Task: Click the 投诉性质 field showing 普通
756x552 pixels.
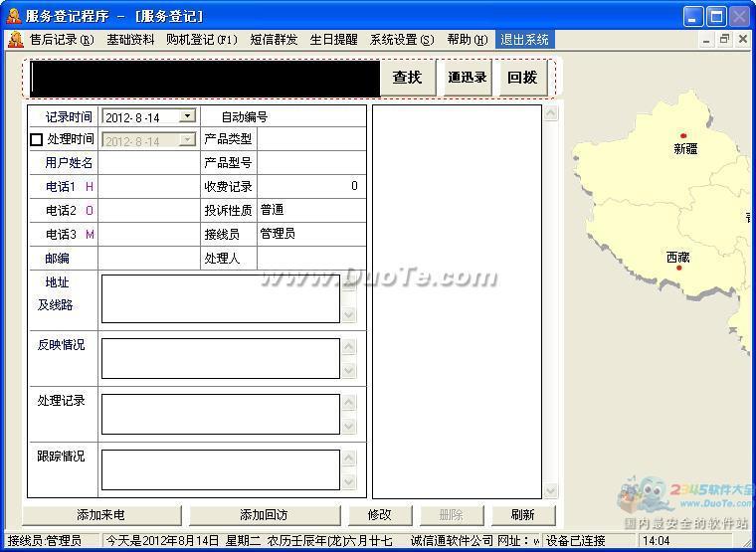Action: coord(310,211)
